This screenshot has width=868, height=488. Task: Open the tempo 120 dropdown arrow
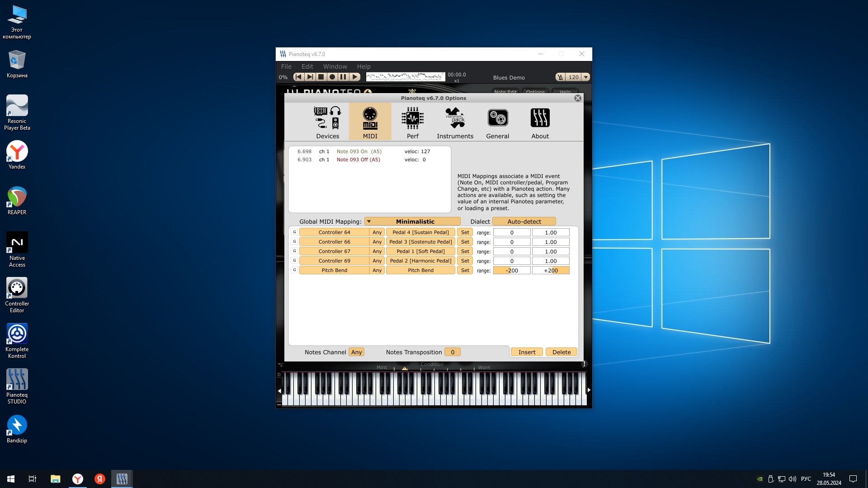(586, 77)
